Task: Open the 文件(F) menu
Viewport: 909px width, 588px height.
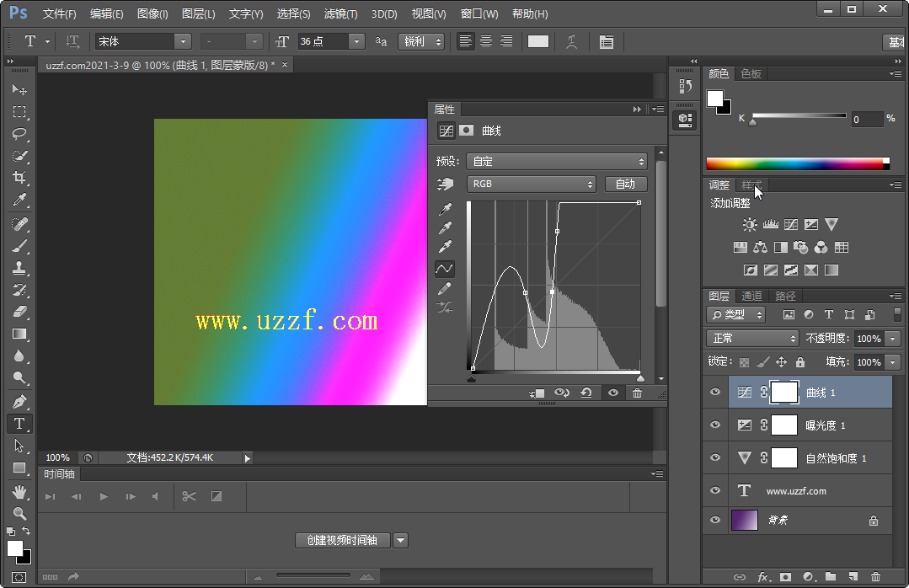Action: pyautogui.click(x=59, y=13)
